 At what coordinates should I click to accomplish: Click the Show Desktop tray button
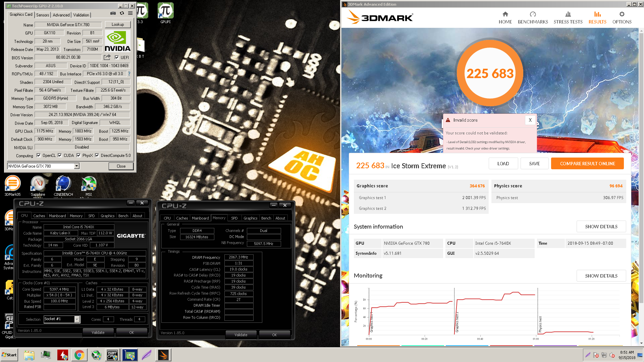tap(640, 355)
